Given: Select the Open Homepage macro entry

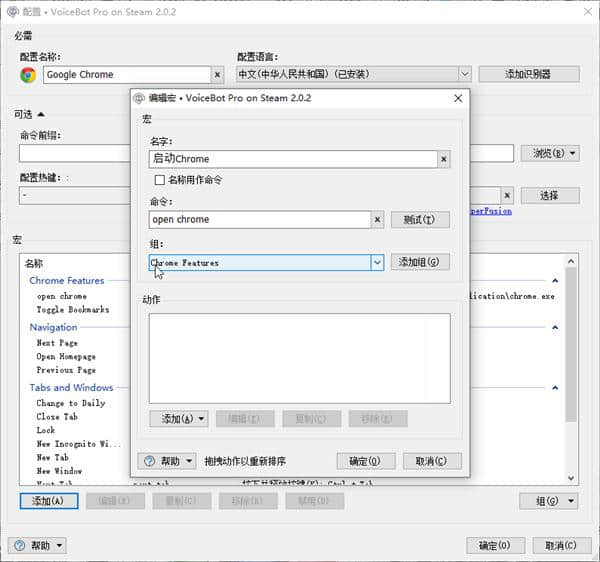Looking at the screenshot, I should pyautogui.click(x=66, y=356).
